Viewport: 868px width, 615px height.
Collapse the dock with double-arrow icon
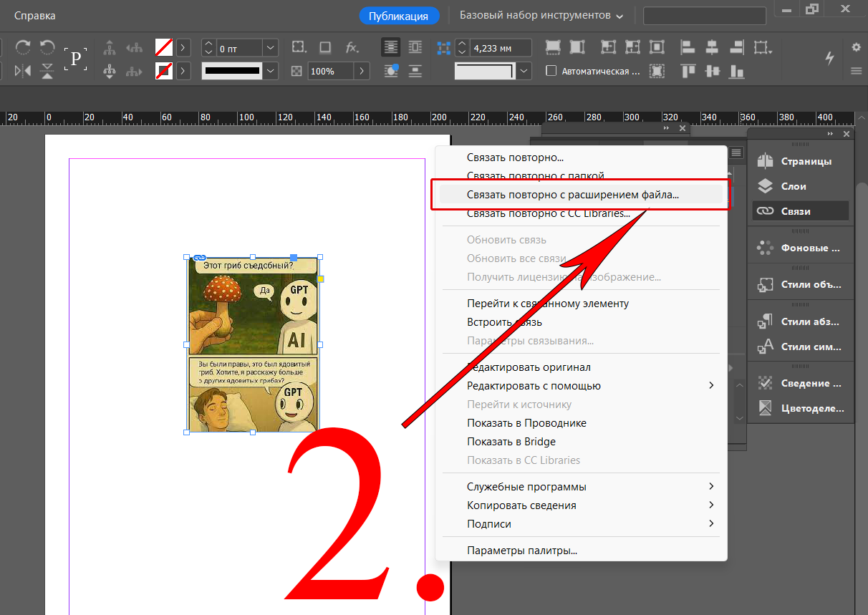831,134
